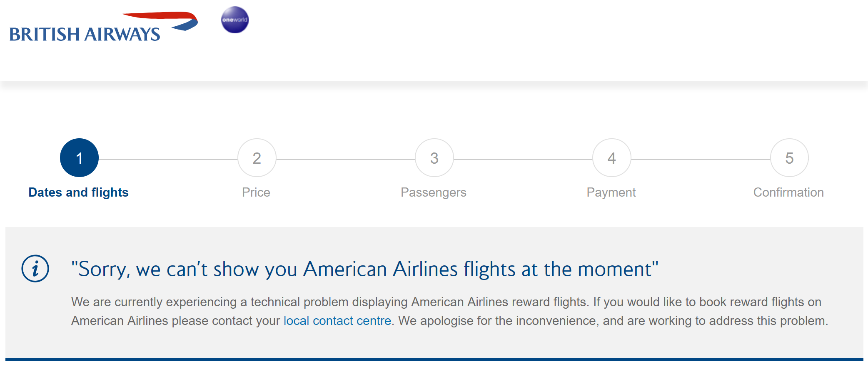Click the step 5 circle
This screenshot has width=868, height=367.
789,158
